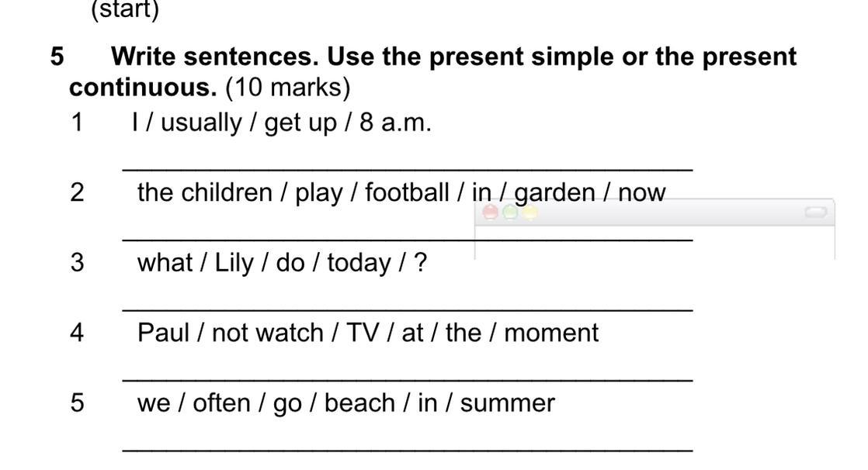The image size is (868, 470).
Task: Click the red close button on faded window
Action: point(490,213)
